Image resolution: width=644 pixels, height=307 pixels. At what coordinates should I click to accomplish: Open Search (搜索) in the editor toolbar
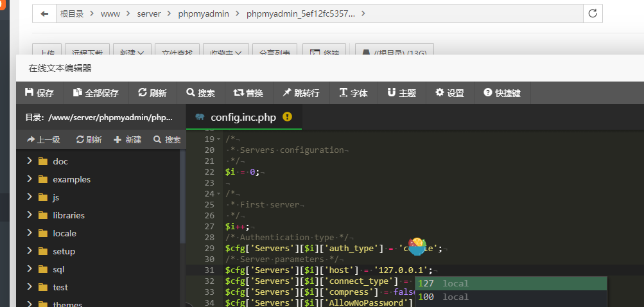[x=200, y=93]
